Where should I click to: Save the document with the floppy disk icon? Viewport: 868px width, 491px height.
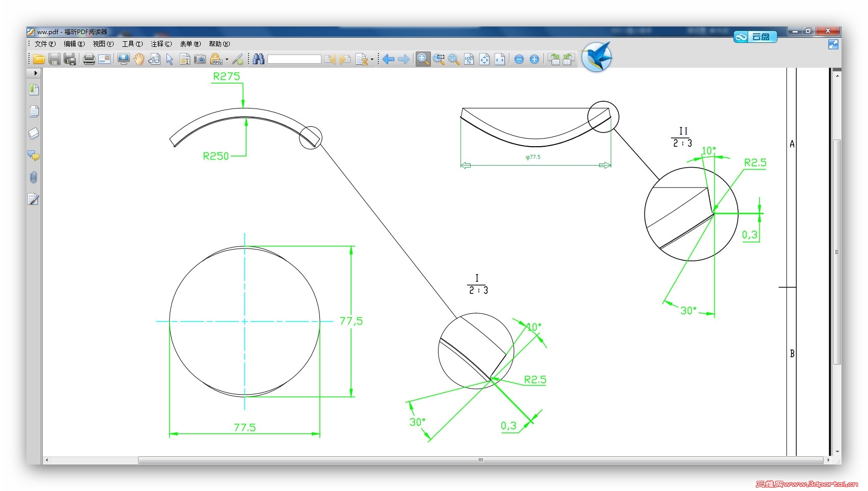pos(55,59)
